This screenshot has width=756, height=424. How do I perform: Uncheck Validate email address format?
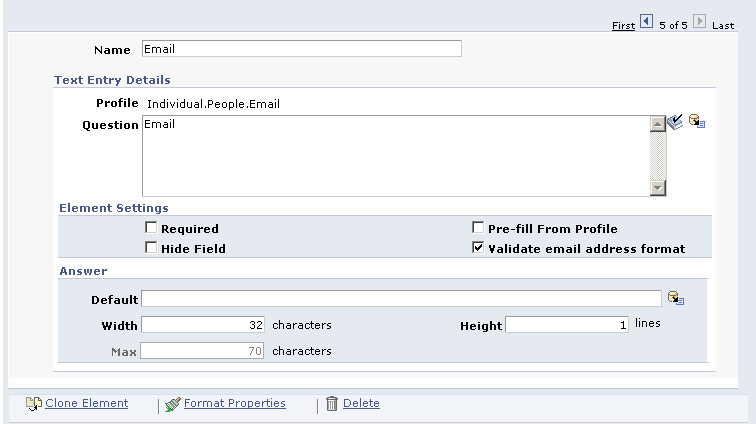(x=478, y=247)
